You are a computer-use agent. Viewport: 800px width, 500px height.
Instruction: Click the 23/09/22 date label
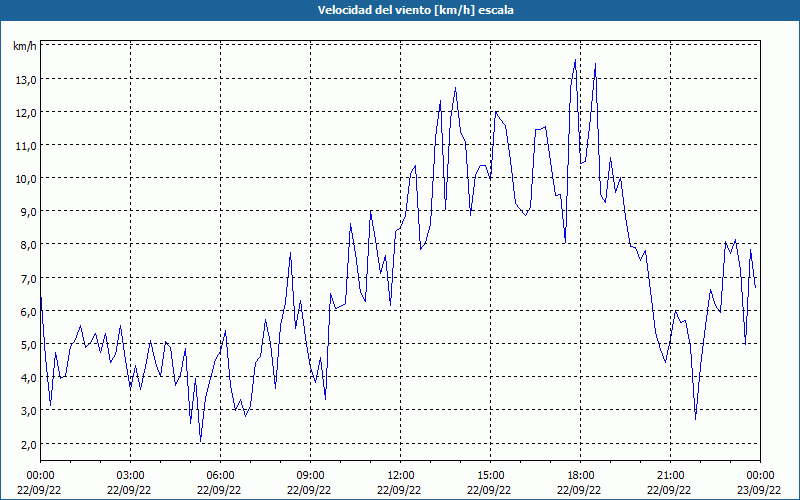click(x=759, y=490)
